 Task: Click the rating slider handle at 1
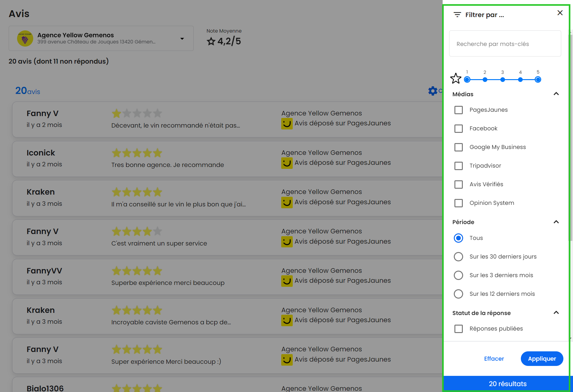[467, 79]
